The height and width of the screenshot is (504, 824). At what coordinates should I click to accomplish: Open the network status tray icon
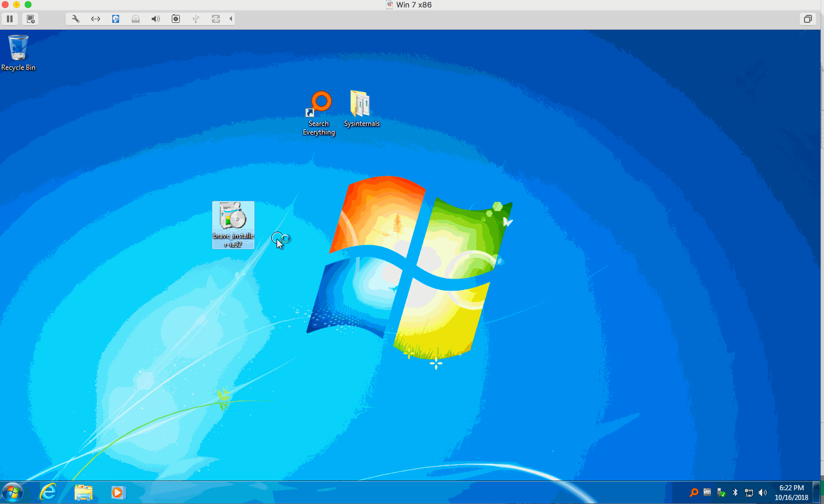coord(749,493)
